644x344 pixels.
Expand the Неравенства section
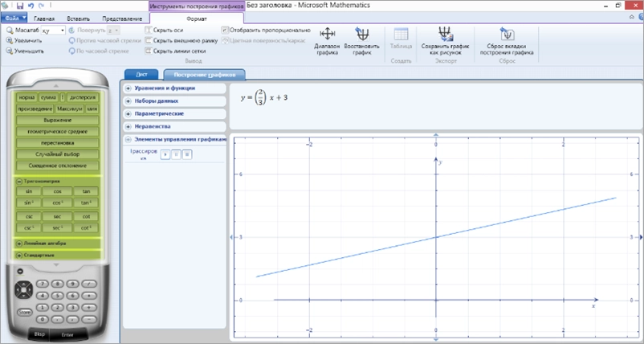(128, 126)
